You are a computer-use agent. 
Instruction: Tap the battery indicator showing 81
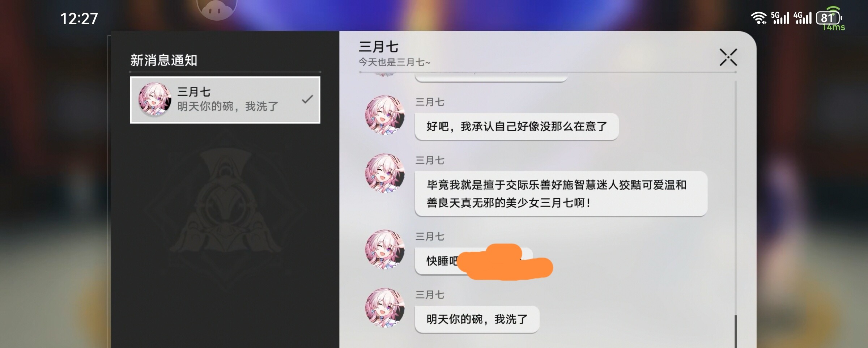point(829,18)
